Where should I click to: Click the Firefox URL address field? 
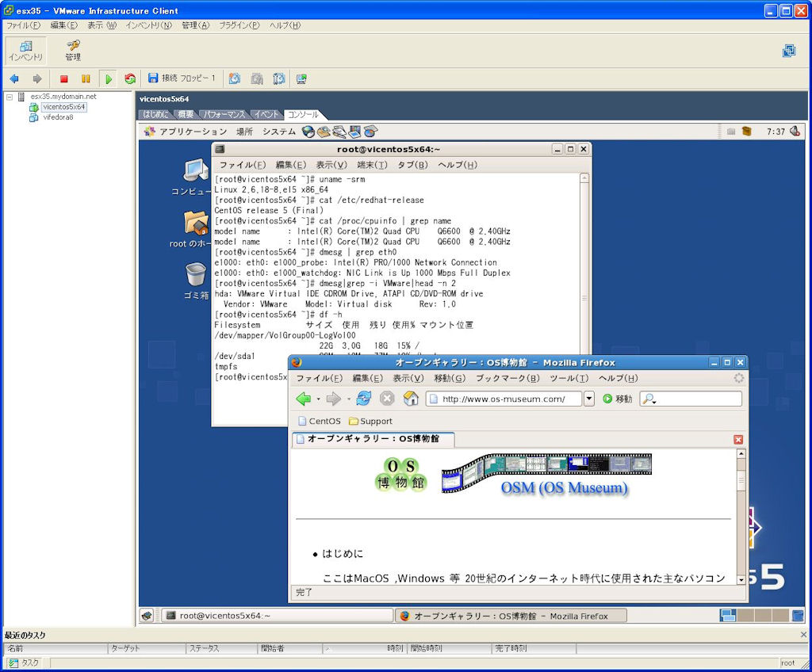[x=504, y=399]
